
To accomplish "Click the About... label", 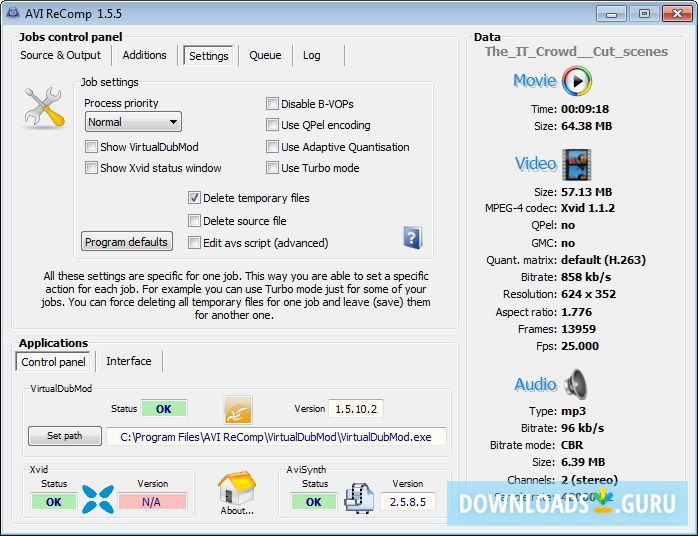I will pyautogui.click(x=237, y=511).
